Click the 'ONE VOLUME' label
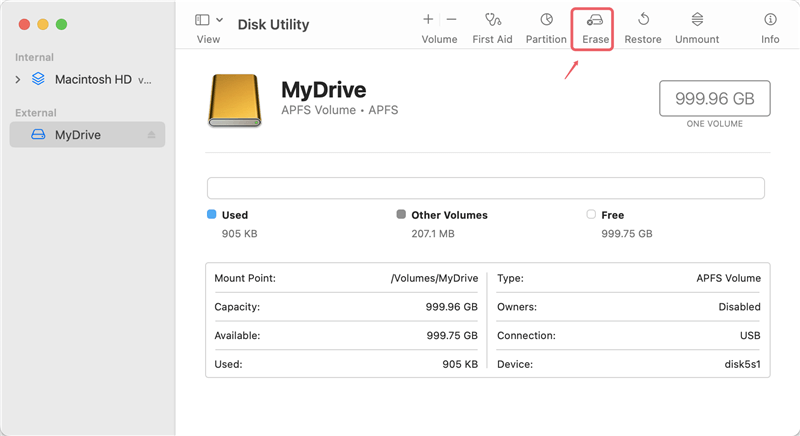800x436 pixels. pyautogui.click(x=714, y=124)
